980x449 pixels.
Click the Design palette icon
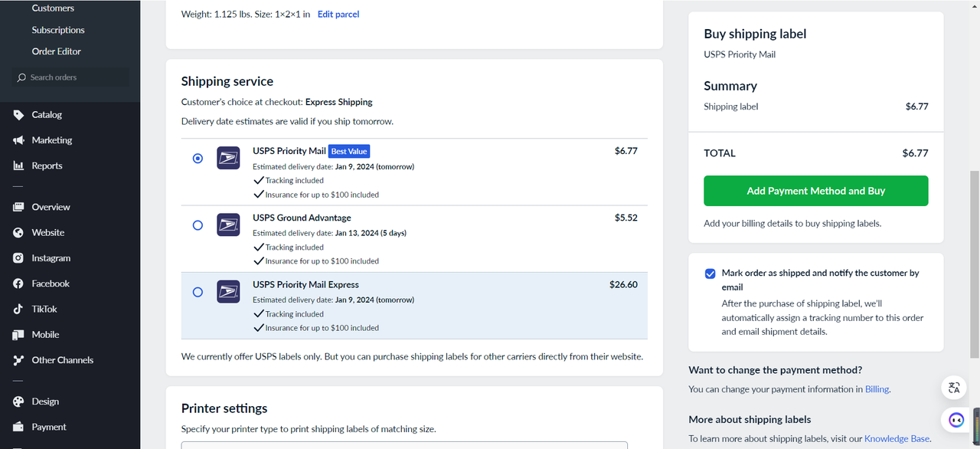coord(18,401)
